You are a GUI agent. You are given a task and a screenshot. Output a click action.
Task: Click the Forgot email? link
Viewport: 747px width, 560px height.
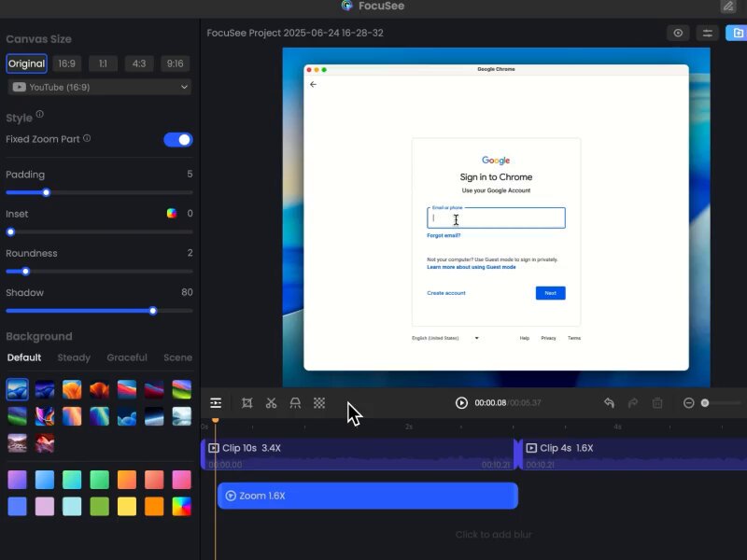[x=444, y=235]
